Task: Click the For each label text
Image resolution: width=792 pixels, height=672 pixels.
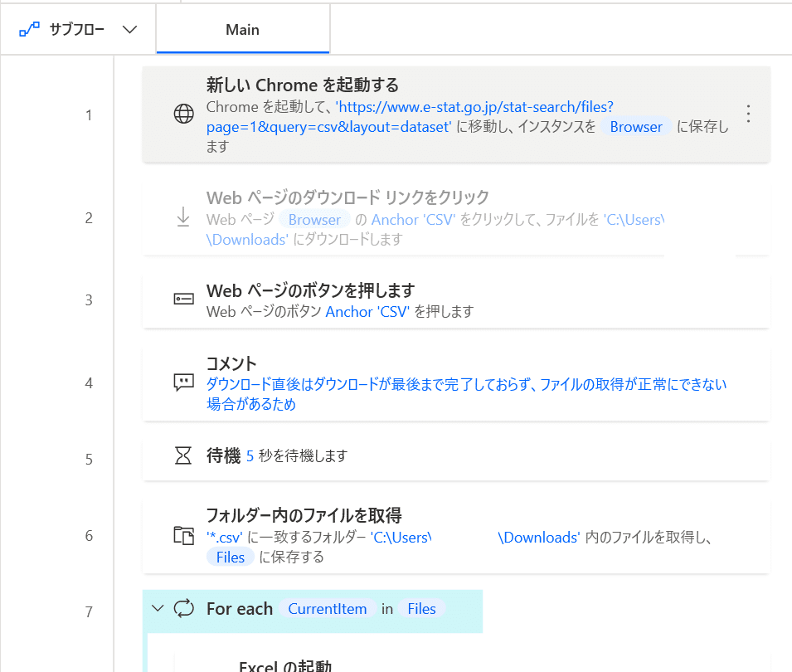Action: (240, 609)
